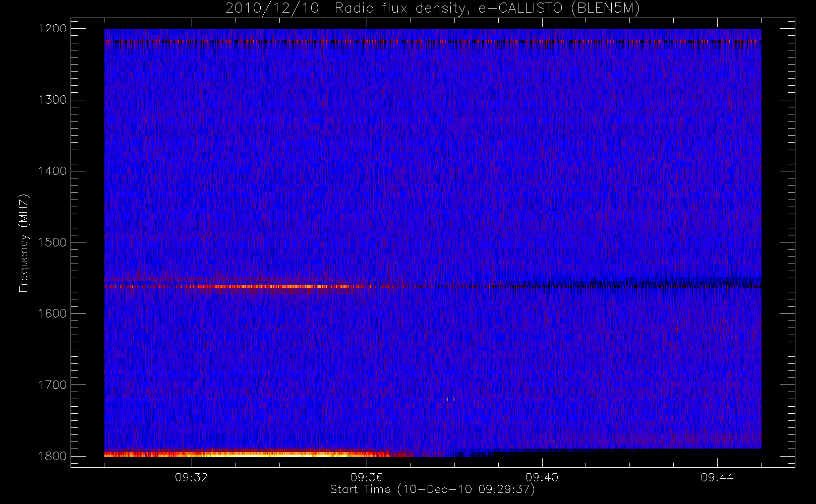Select the 1400 frequency tick label

click(x=52, y=171)
